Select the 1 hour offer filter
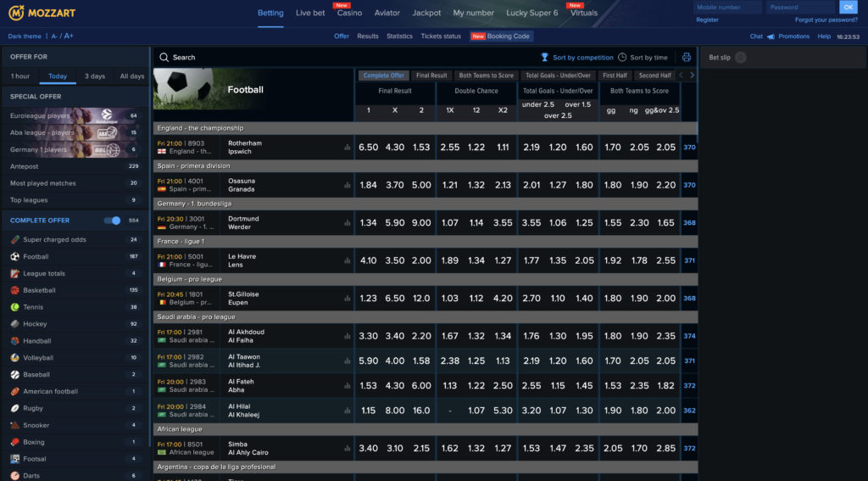This screenshot has width=868, height=481. tap(20, 76)
